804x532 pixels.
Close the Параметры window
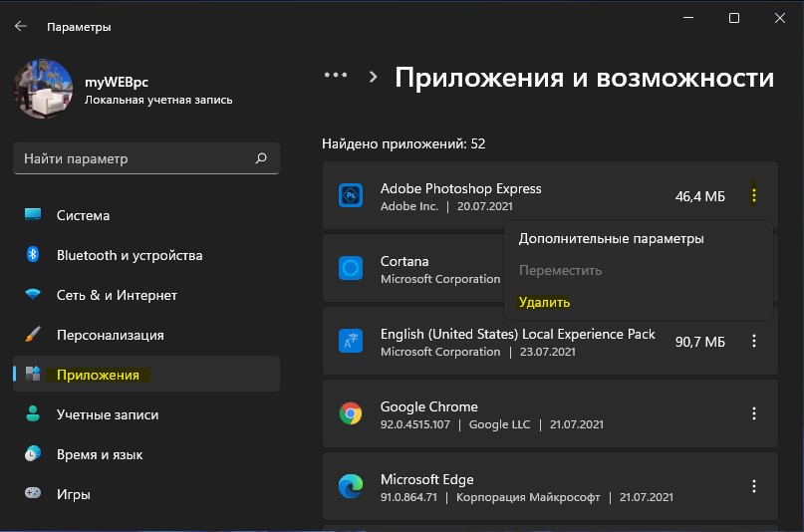pyautogui.click(x=780, y=18)
